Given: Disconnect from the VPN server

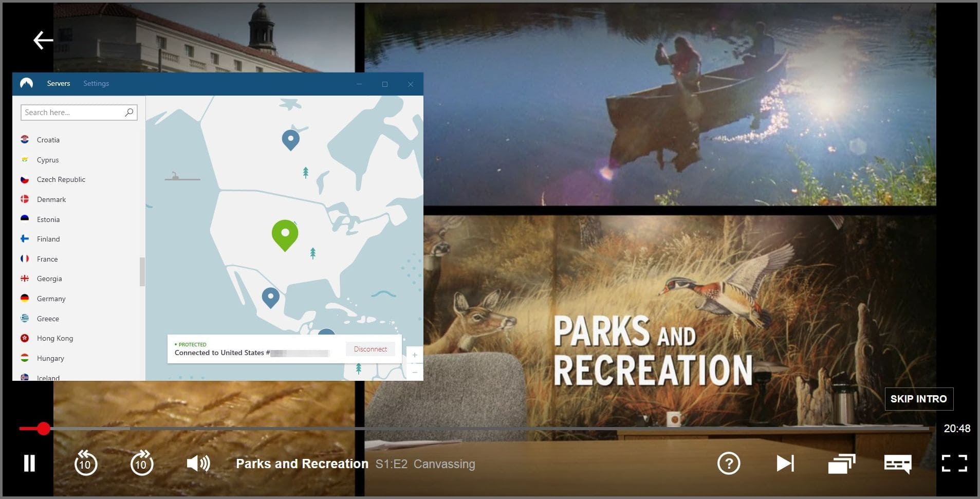Looking at the screenshot, I should tap(371, 349).
